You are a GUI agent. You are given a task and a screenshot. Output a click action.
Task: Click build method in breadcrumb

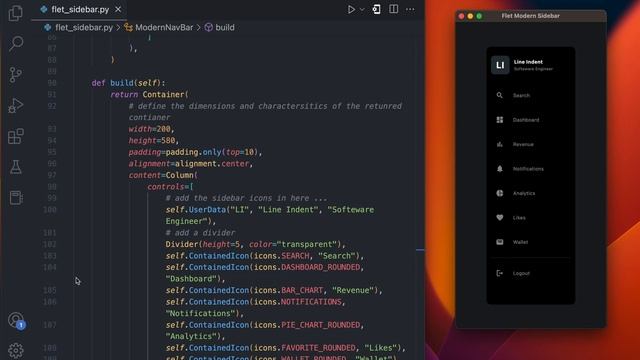[224, 27]
